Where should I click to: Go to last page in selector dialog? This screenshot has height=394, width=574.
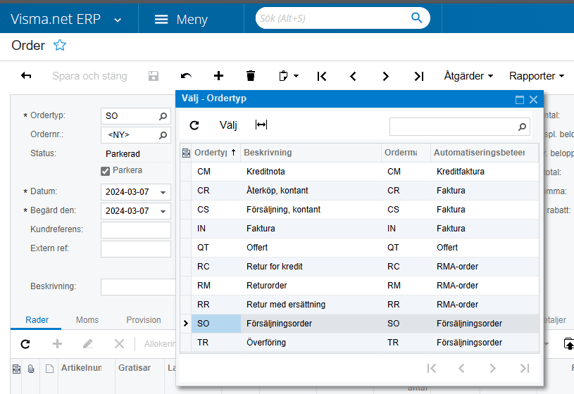(525, 368)
